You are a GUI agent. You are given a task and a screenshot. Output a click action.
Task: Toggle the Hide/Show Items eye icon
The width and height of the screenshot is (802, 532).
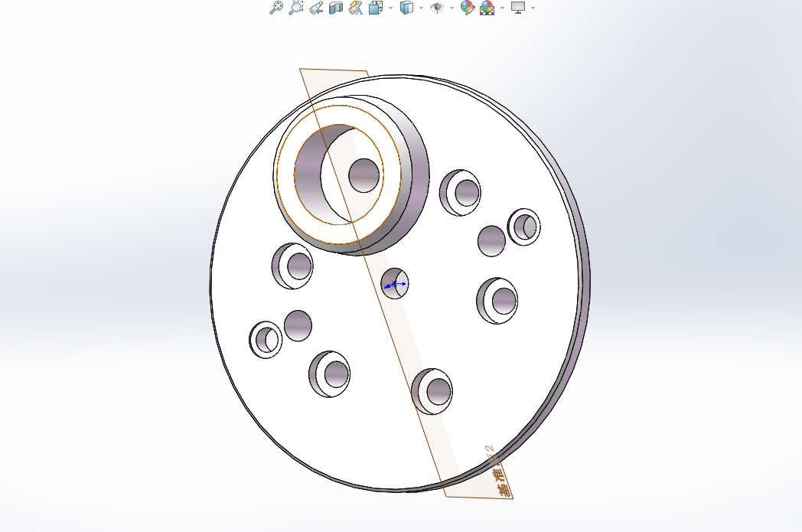click(x=437, y=8)
